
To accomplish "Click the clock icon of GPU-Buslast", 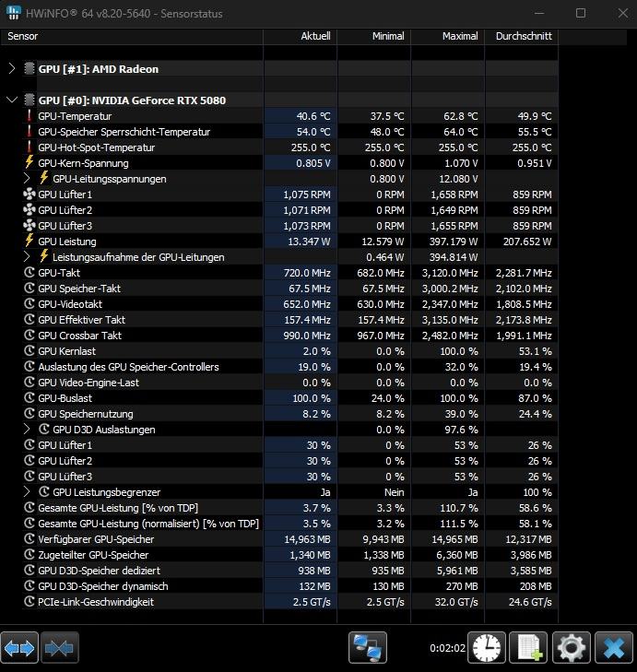I will [x=29, y=398].
